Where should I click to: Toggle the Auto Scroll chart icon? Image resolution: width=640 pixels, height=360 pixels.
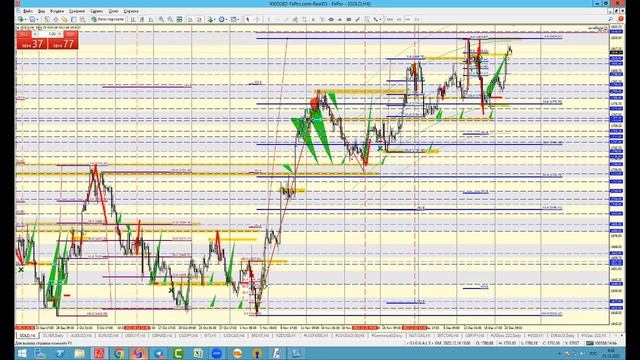tap(190, 19)
